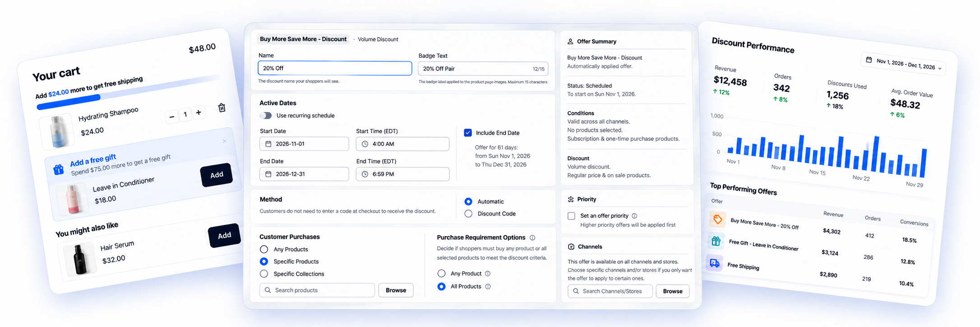Open the date range dropdown in Discount Performance
The width and height of the screenshot is (980, 327).
tap(904, 65)
